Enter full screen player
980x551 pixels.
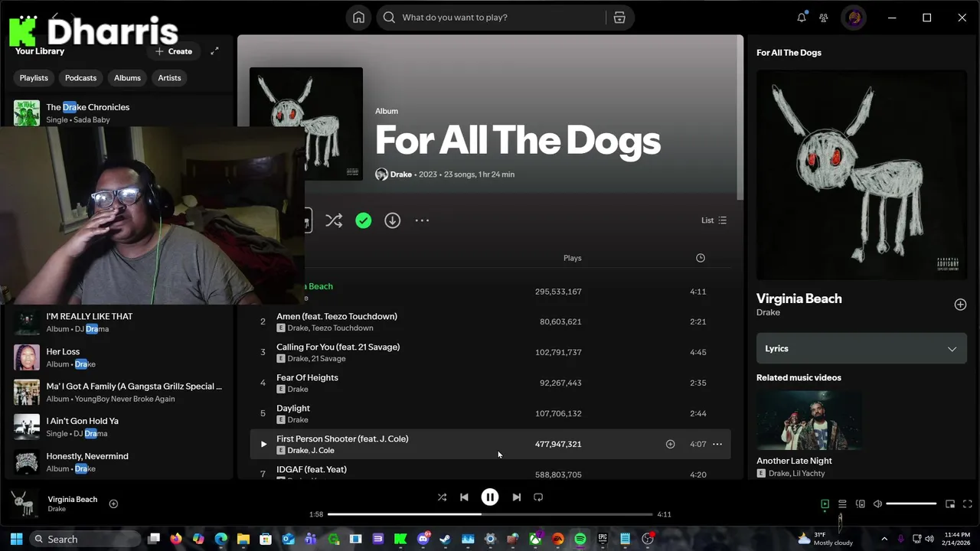(x=968, y=504)
